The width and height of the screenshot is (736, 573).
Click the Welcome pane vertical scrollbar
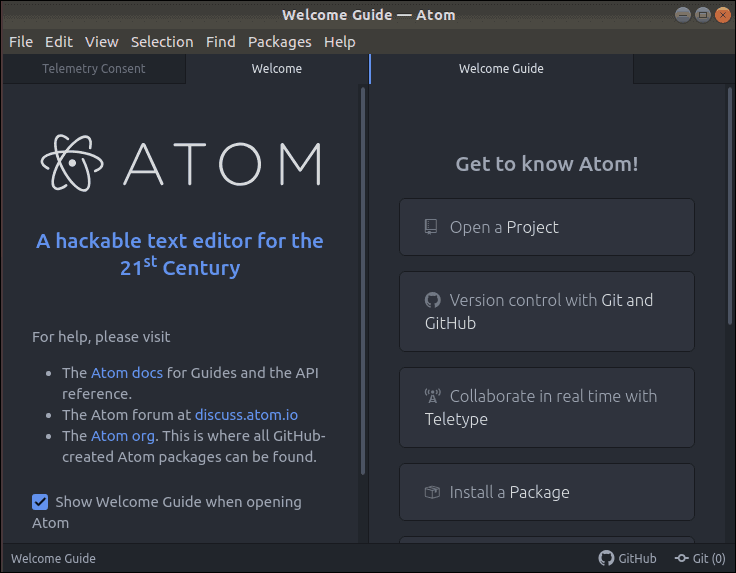[363, 282]
